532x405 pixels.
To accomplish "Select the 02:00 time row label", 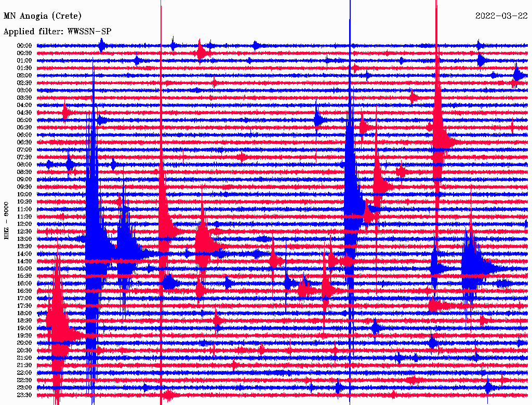I will tap(24, 76).
